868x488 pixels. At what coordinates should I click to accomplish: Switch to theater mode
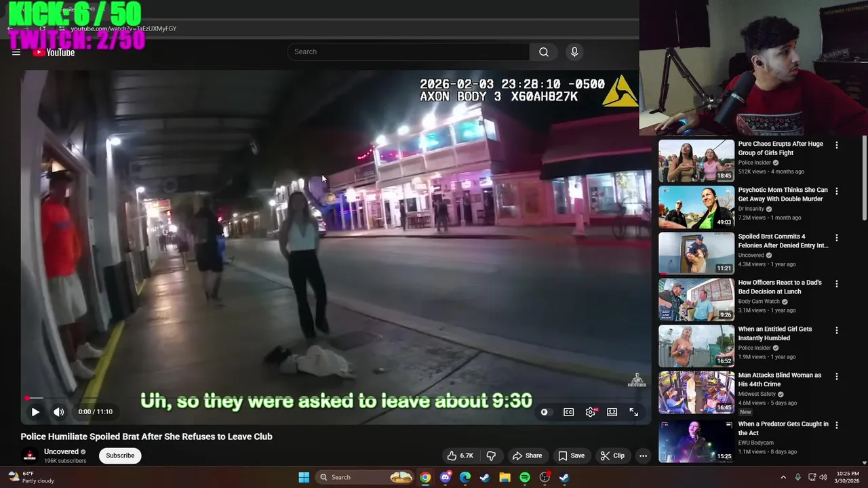pyautogui.click(x=612, y=412)
